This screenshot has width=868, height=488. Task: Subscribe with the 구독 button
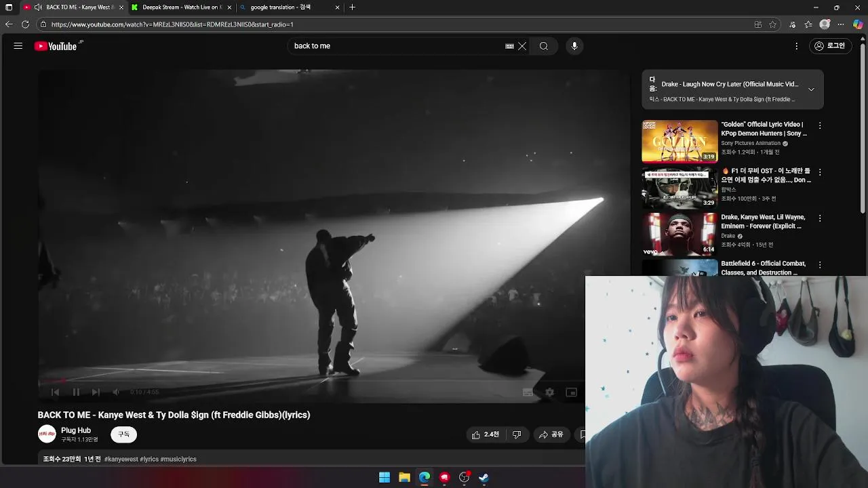(123, 434)
